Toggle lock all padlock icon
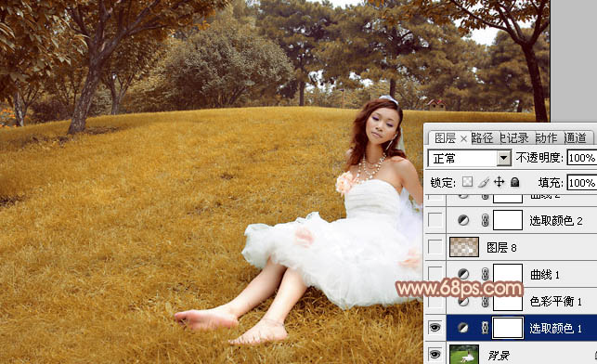597x364 pixels. coord(514,182)
